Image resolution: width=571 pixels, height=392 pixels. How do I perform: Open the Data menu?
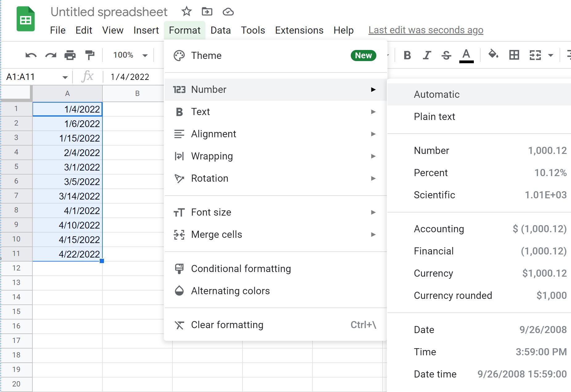(x=221, y=30)
